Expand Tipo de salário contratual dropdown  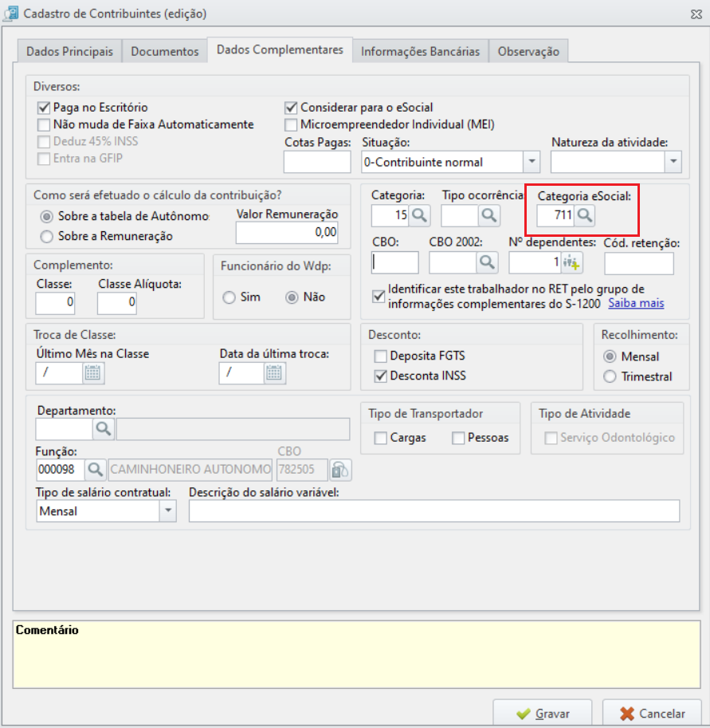click(x=168, y=511)
